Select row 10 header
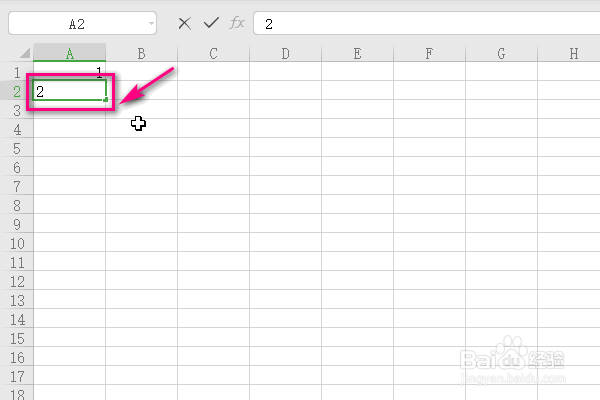The height and width of the screenshot is (400, 600). (17, 243)
